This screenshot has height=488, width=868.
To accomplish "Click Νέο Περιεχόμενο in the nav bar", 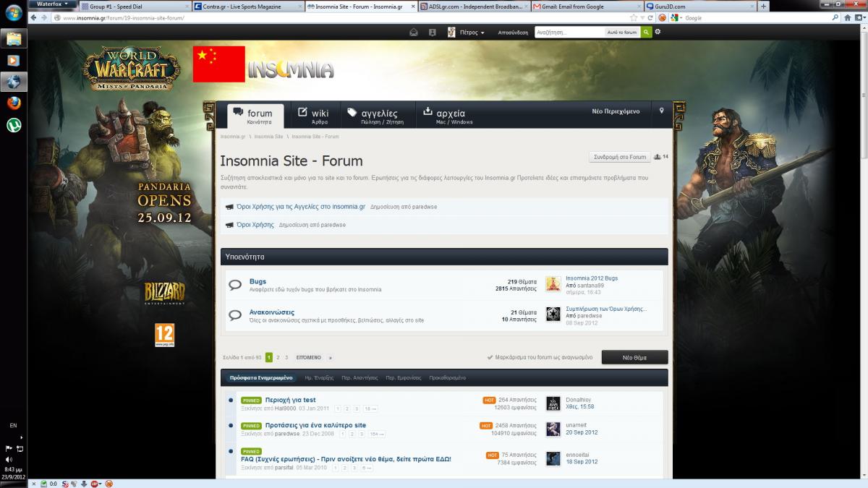I will [616, 111].
